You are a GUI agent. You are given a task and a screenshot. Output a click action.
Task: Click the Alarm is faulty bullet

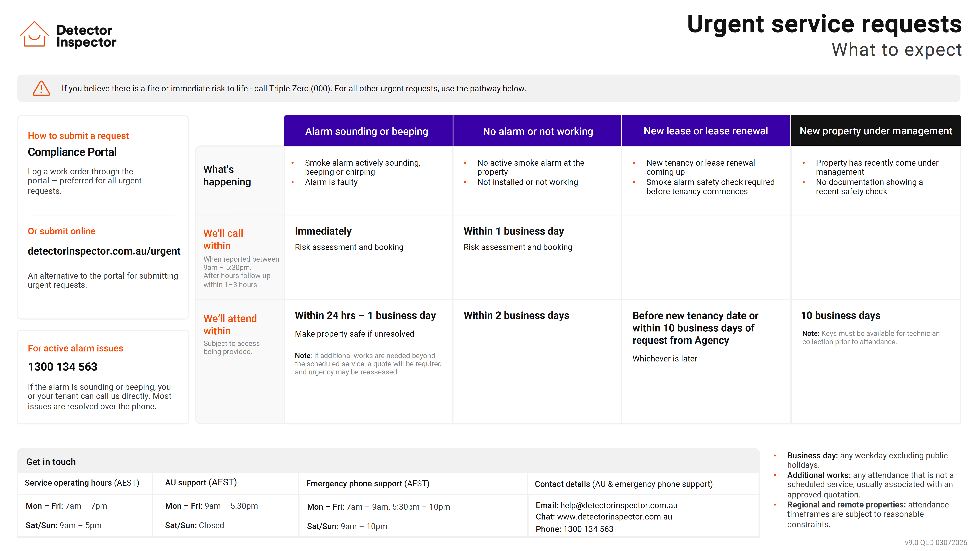(331, 182)
